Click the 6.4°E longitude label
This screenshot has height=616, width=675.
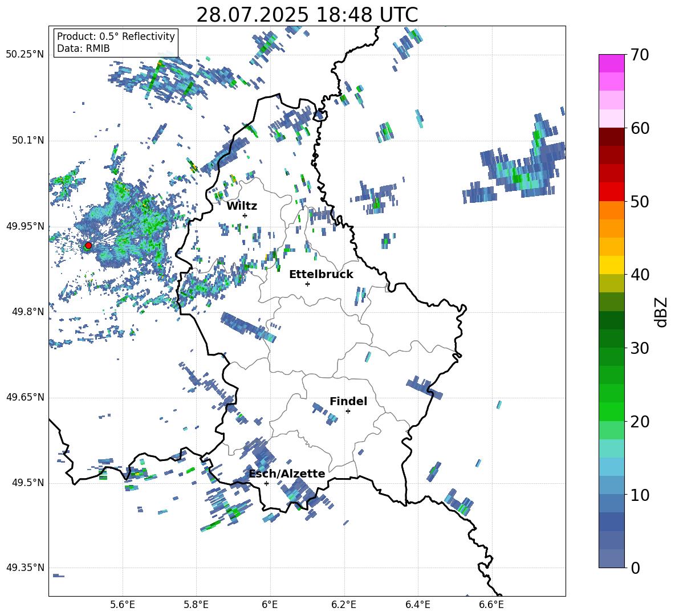[418, 605]
